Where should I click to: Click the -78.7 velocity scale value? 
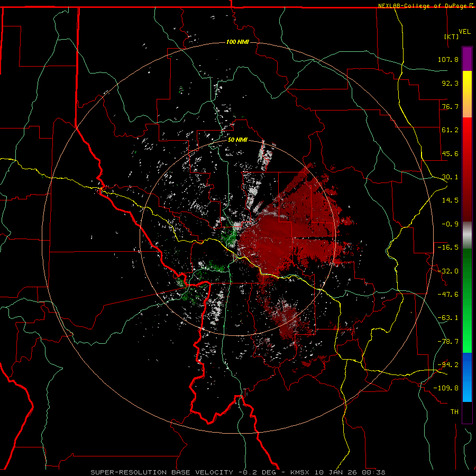pyautogui.click(x=448, y=342)
